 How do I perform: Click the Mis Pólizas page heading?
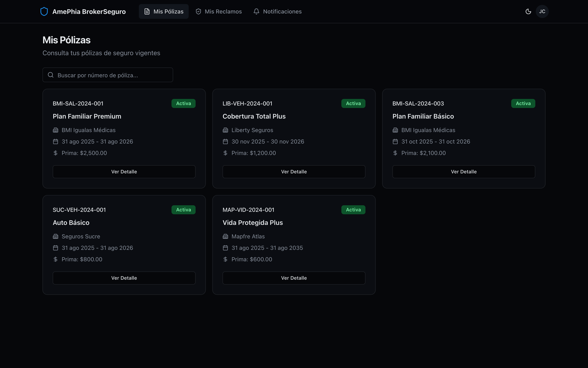click(66, 40)
